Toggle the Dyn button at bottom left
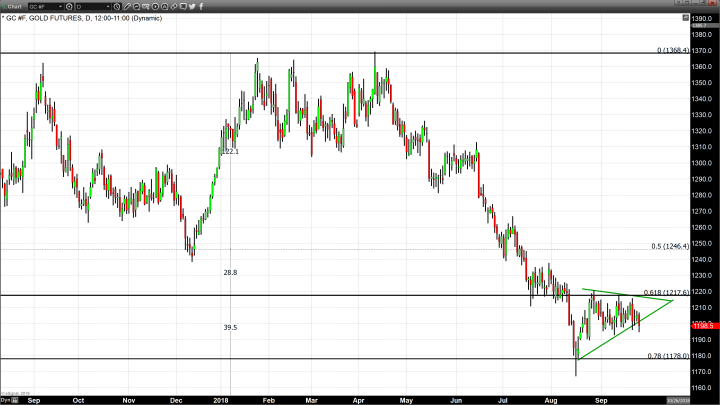 5,399
